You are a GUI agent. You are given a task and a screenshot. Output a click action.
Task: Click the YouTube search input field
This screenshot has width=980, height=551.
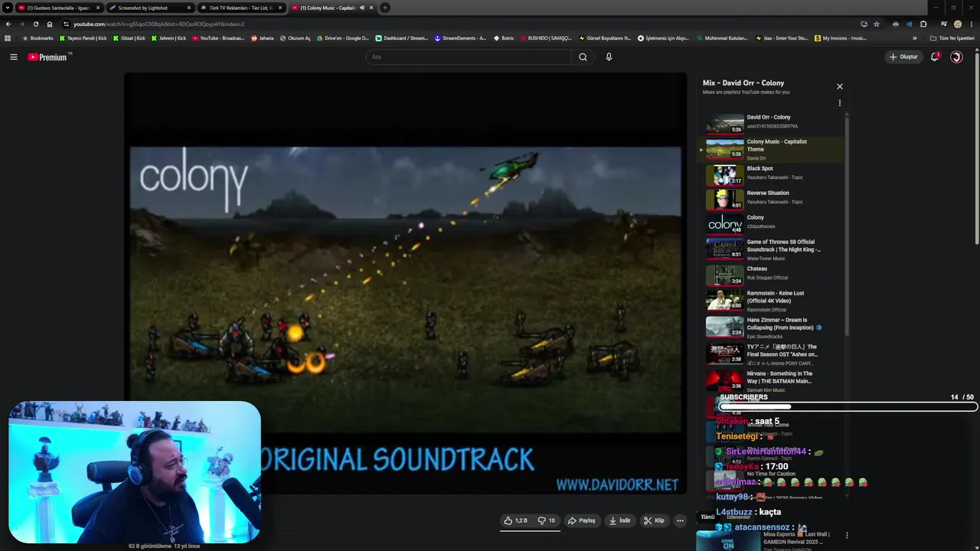coord(469,57)
